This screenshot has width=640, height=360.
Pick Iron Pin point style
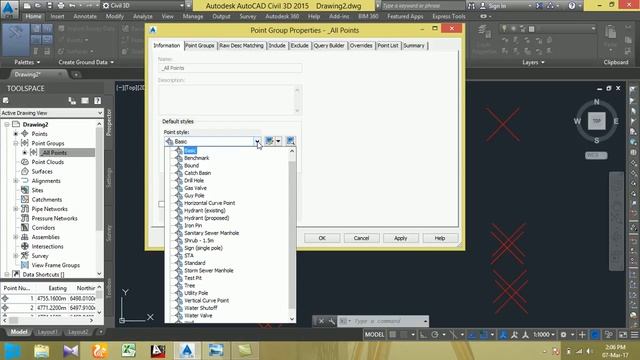[x=193, y=225]
